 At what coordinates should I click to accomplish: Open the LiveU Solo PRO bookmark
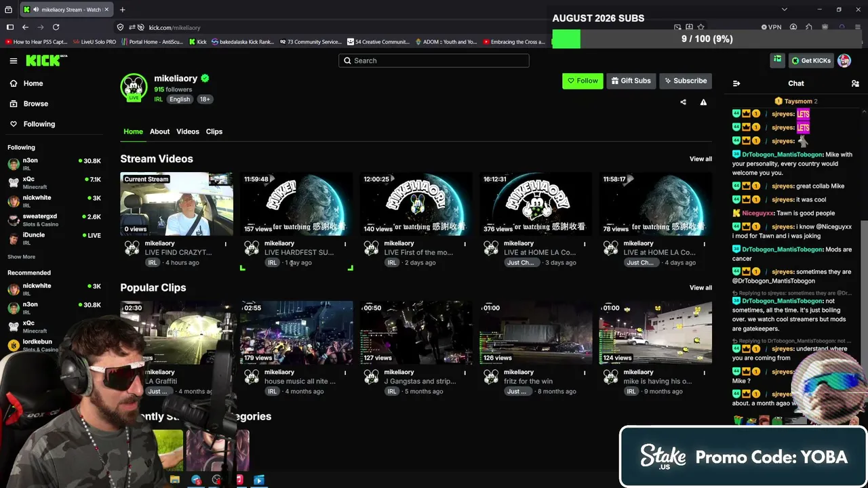pos(94,42)
